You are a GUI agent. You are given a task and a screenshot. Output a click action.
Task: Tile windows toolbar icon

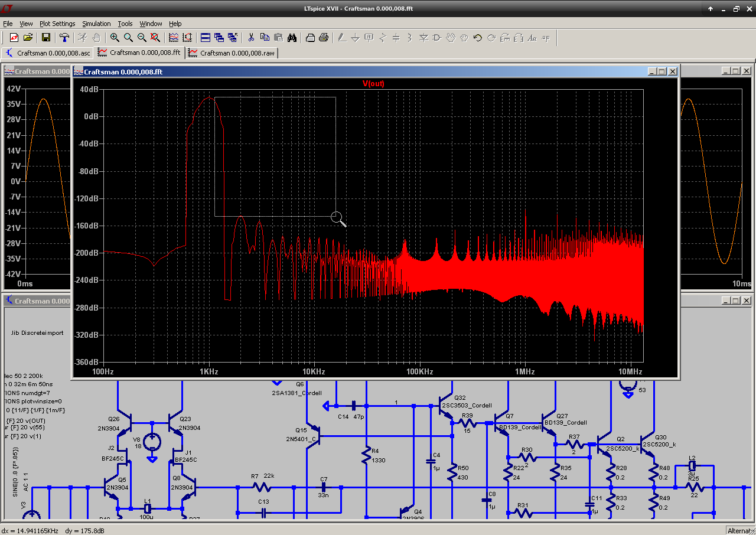tap(206, 38)
